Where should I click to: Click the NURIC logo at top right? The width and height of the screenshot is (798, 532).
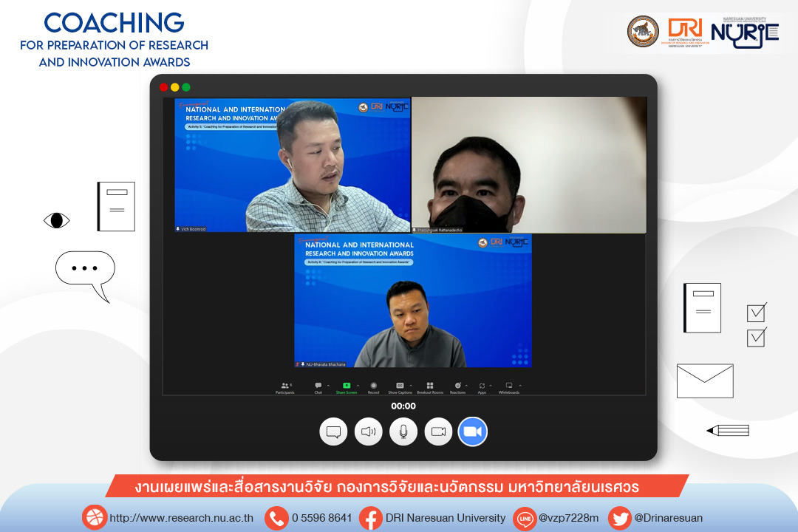click(745, 33)
